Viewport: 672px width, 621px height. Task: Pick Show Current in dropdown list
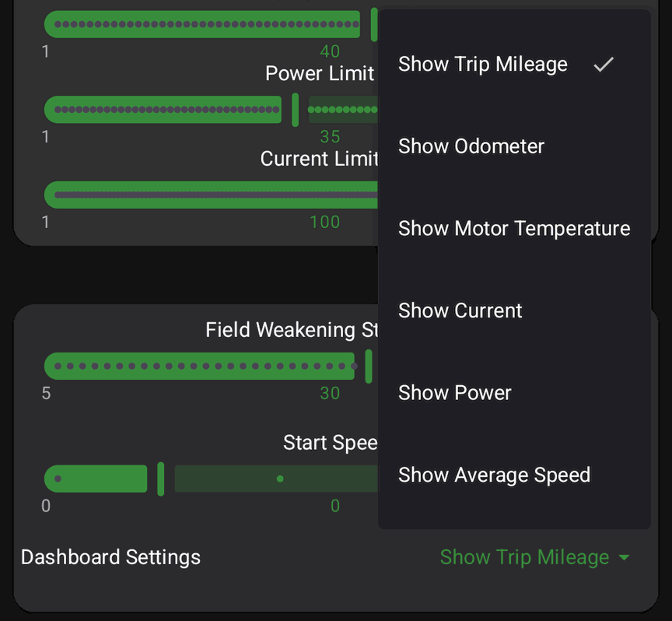coord(514,310)
